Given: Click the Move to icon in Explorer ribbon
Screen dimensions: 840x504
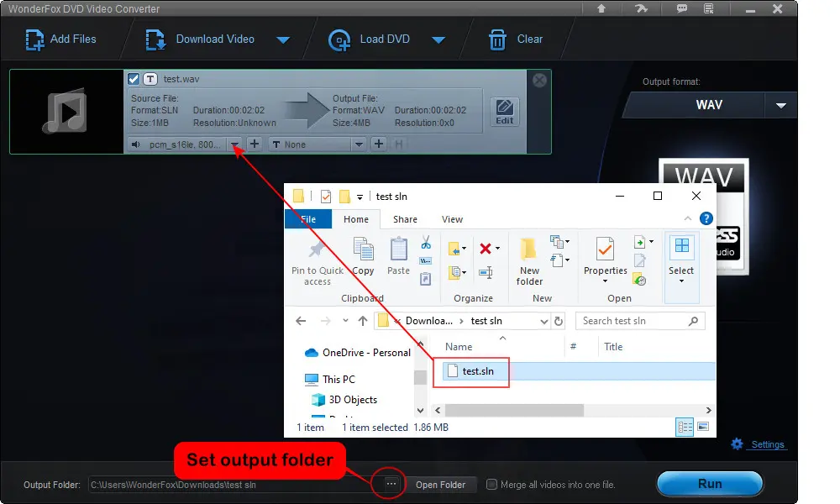Looking at the screenshot, I should (x=454, y=249).
